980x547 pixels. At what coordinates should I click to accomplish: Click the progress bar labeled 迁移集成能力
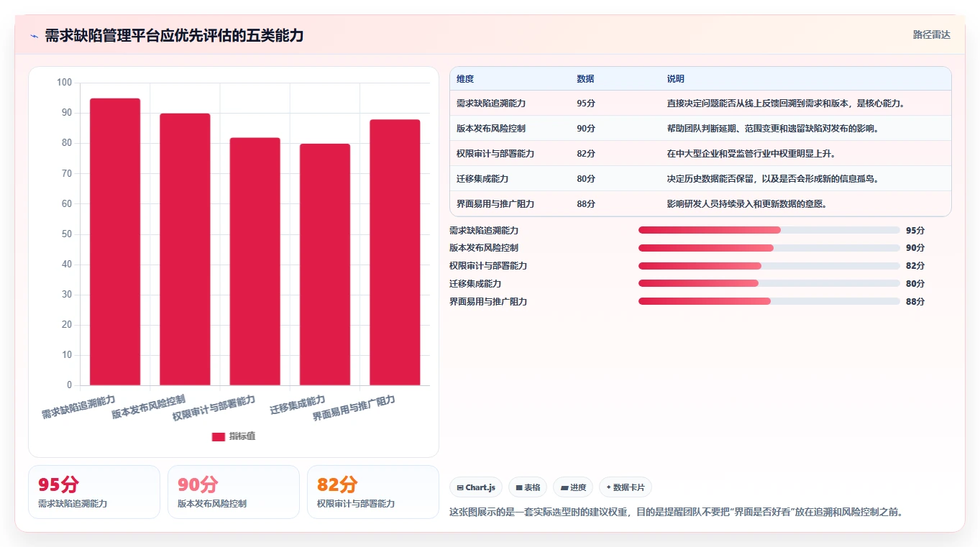point(769,284)
